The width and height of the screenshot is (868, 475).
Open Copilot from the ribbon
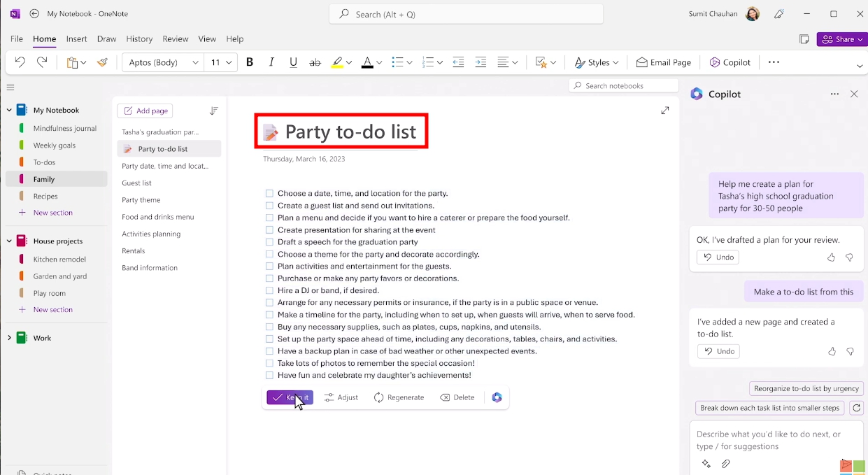click(x=730, y=62)
